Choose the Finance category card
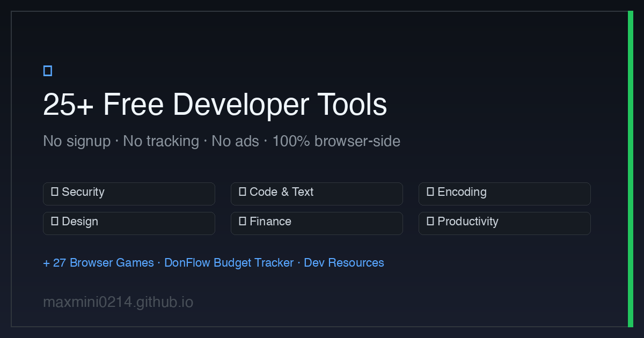The height and width of the screenshot is (338, 644). click(x=317, y=223)
